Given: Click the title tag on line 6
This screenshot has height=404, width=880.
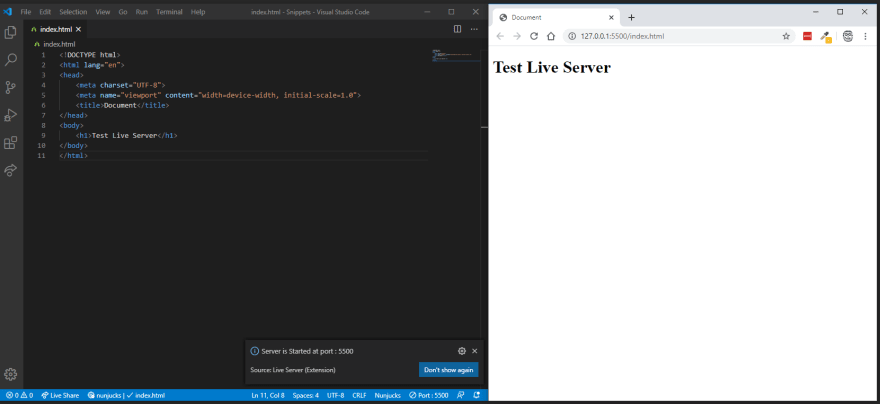Looking at the screenshot, I should point(122,105).
